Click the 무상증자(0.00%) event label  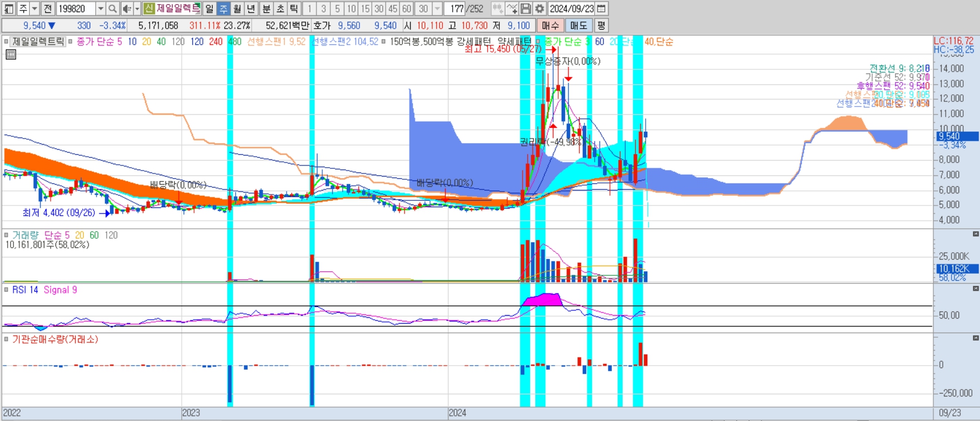tap(568, 61)
